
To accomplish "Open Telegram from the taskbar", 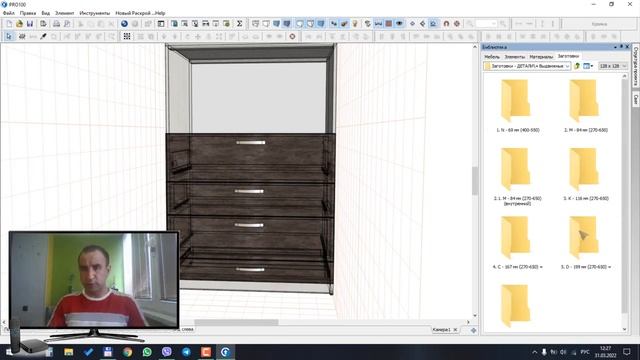I will (x=186, y=352).
